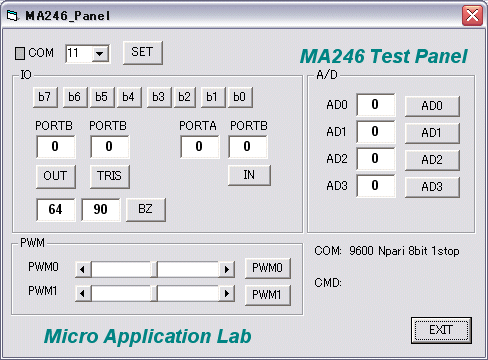The image size is (488, 360).
Task: Toggle bit b0 button
Action: coord(240,97)
